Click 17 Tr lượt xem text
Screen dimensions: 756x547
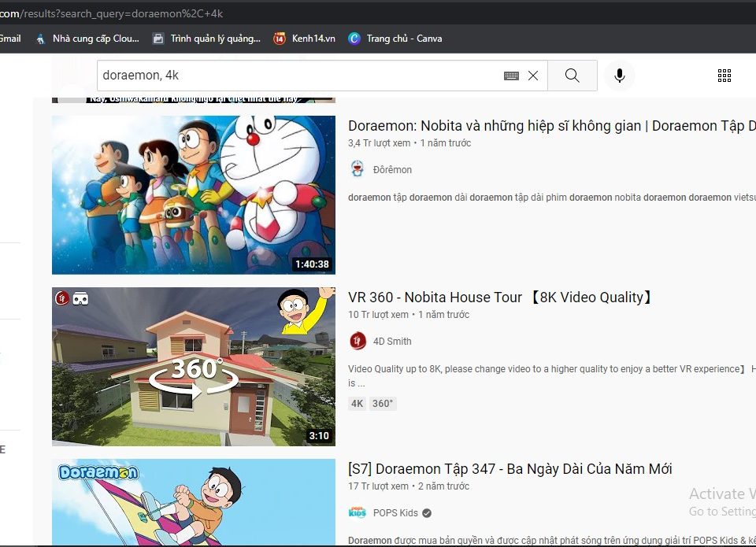click(379, 486)
